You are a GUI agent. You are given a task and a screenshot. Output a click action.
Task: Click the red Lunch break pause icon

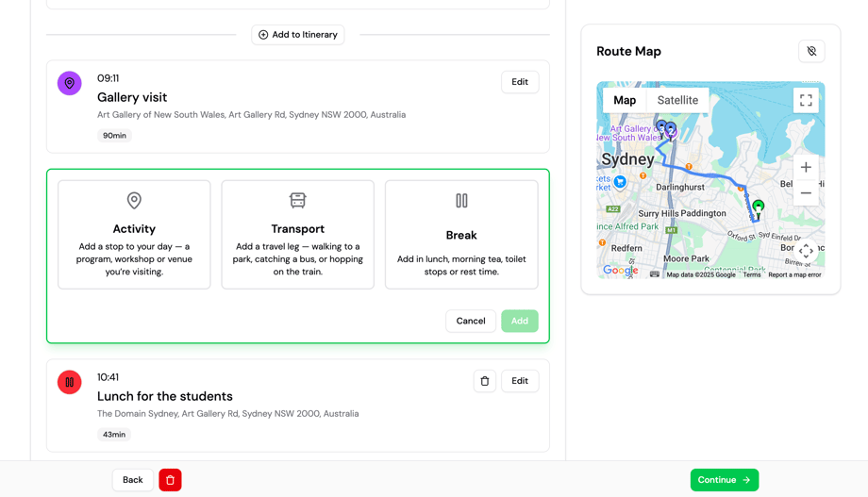click(70, 382)
